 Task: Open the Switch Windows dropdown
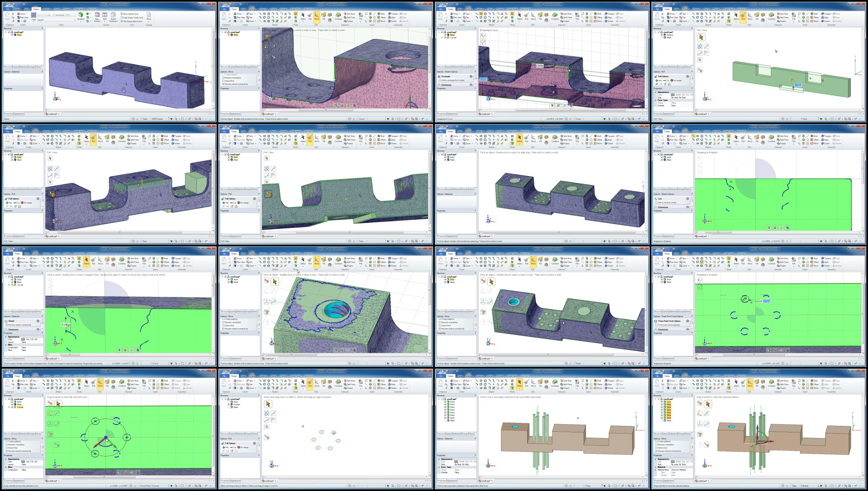point(113,17)
